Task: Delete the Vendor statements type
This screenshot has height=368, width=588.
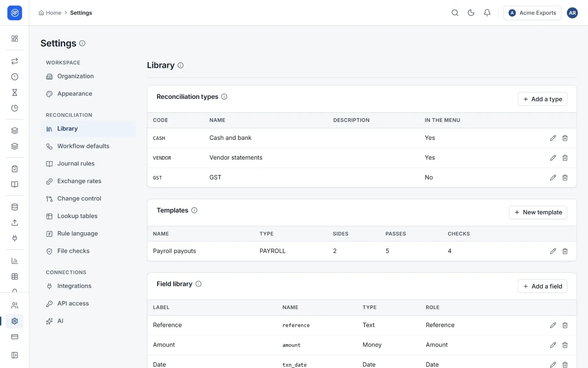Action: tap(565, 158)
